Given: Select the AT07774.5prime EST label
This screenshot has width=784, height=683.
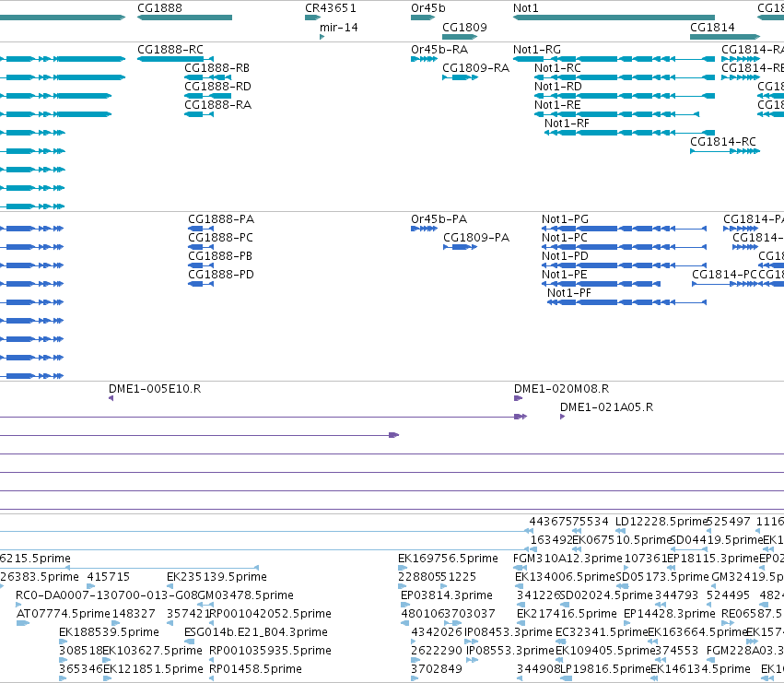Looking at the screenshot, I should tap(64, 614).
